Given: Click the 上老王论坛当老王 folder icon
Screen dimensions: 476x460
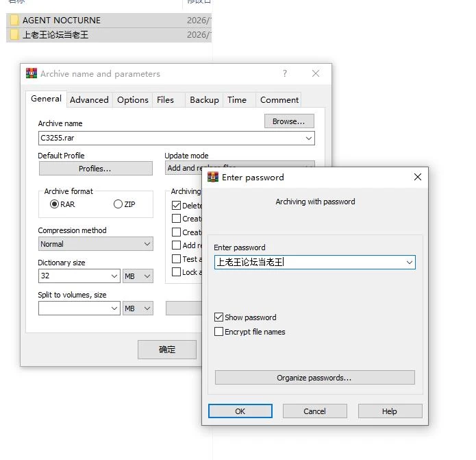Looking at the screenshot, I should click(14, 35).
